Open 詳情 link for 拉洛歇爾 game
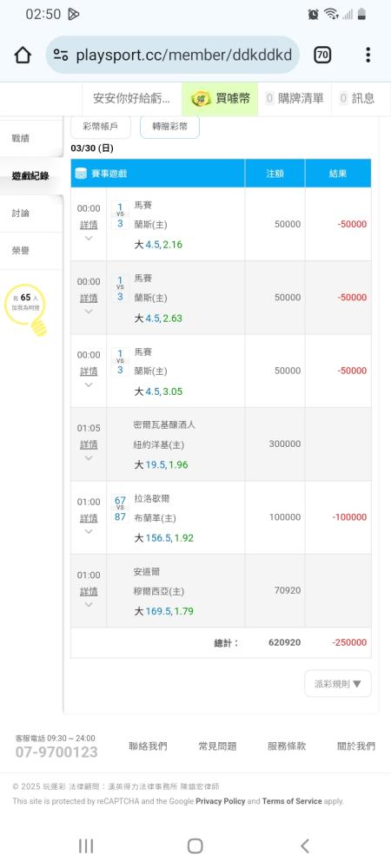Image resolution: width=391 pixels, height=868 pixels. (x=89, y=518)
